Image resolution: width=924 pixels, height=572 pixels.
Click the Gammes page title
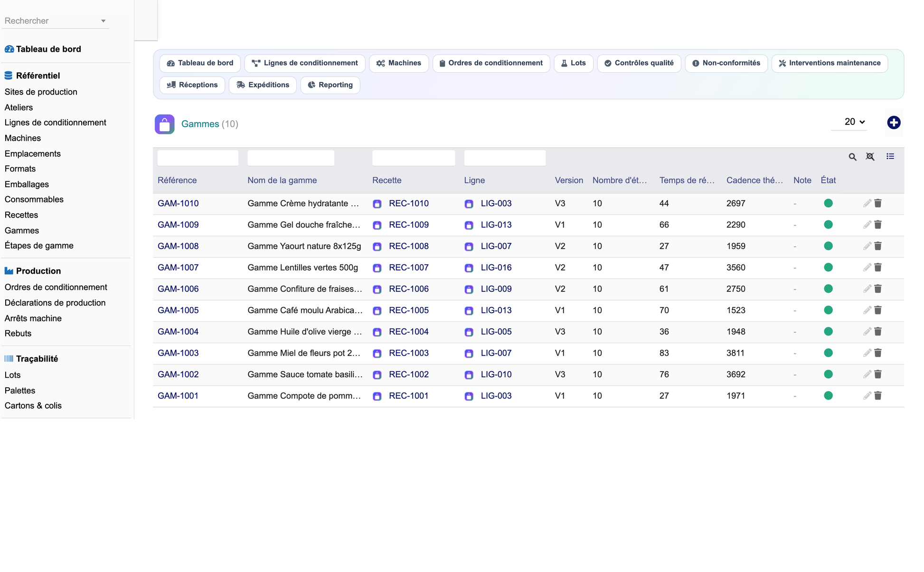point(200,124)
